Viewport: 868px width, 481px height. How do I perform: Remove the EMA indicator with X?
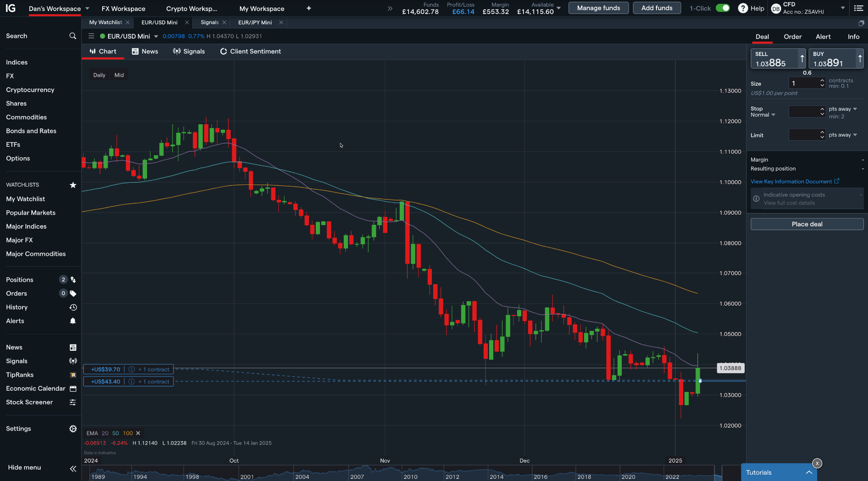(138, 433)
